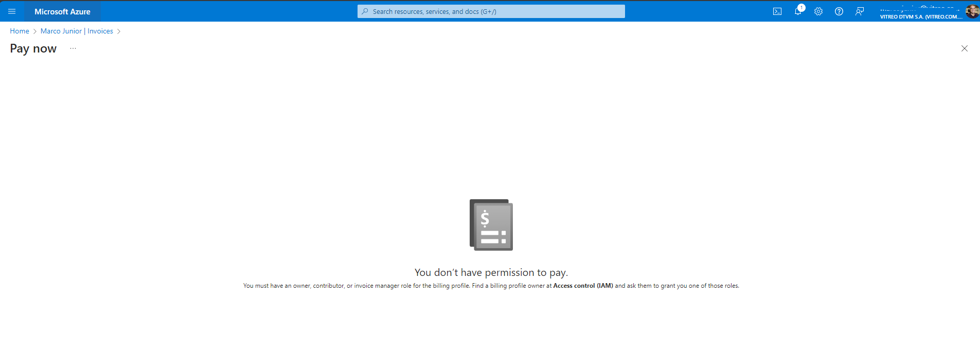Click the invoice dollar illustration

[x=491, y=225]
